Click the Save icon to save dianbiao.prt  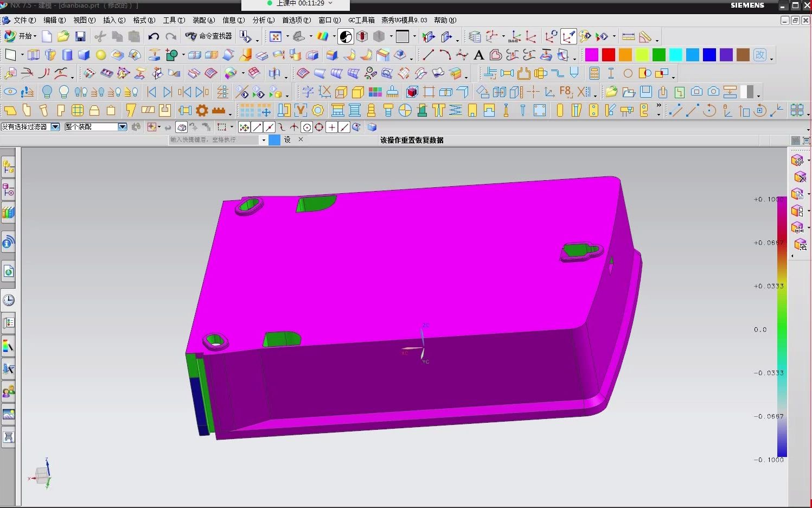(x=80, y=36)
